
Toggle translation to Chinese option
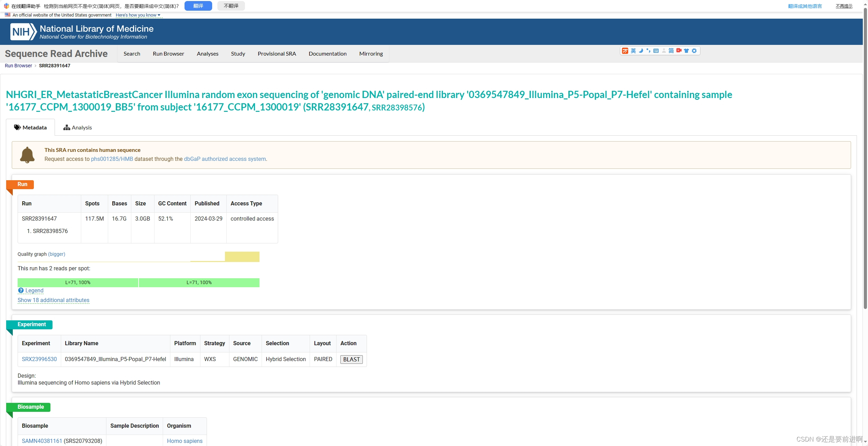[x=199, y=5]
